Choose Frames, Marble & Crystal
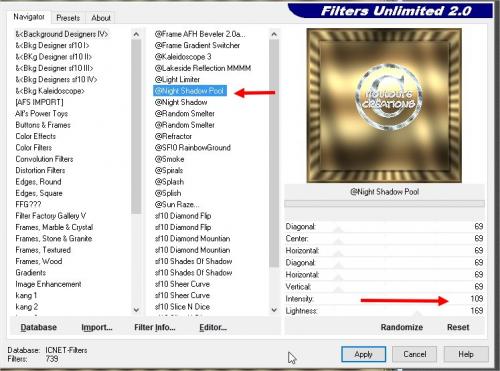500x371 pixels. [x=54, y=227]
